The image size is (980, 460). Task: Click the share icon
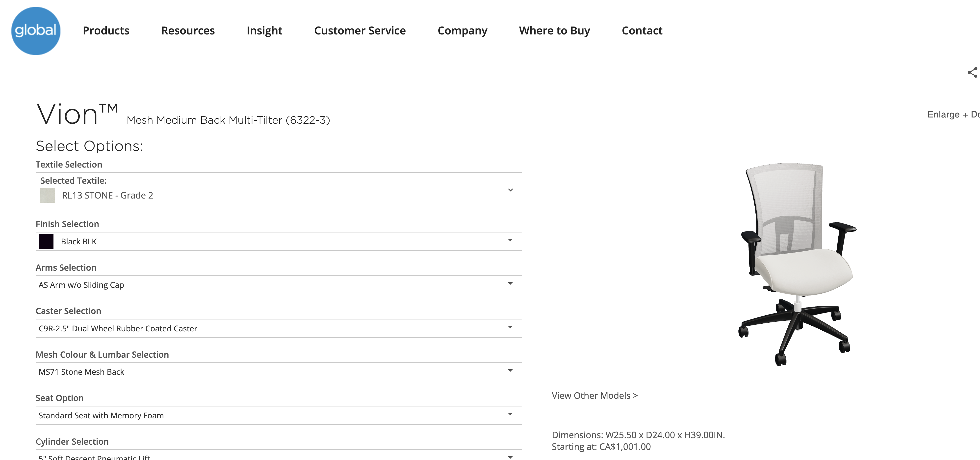tap(973, 72)
